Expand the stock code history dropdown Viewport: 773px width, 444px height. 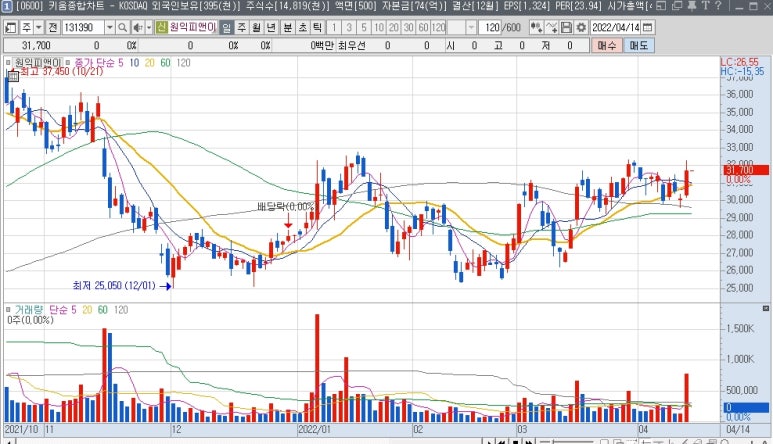pyautogui.click(x=110, y=28)
